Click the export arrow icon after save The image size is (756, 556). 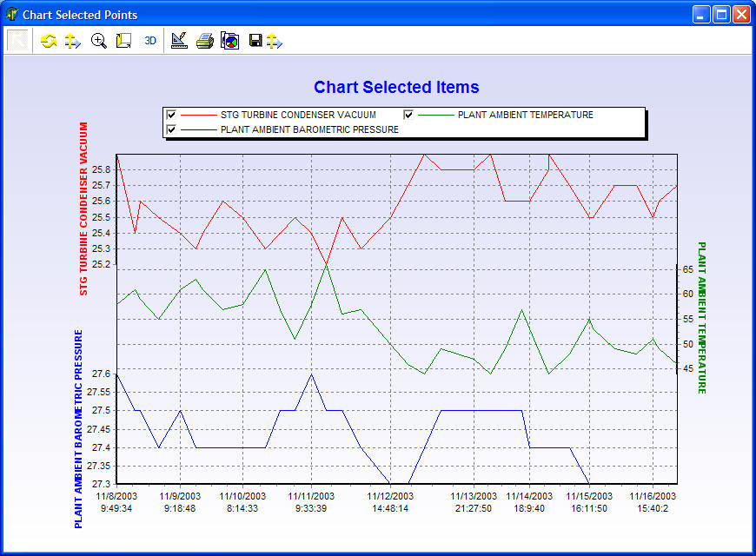[x=274, y=41]
